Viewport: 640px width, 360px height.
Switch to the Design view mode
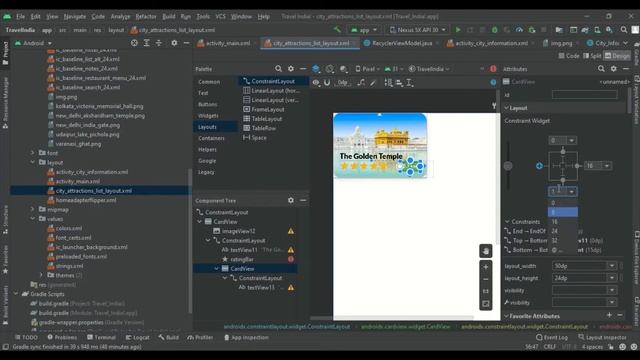(x=617, y=56)
